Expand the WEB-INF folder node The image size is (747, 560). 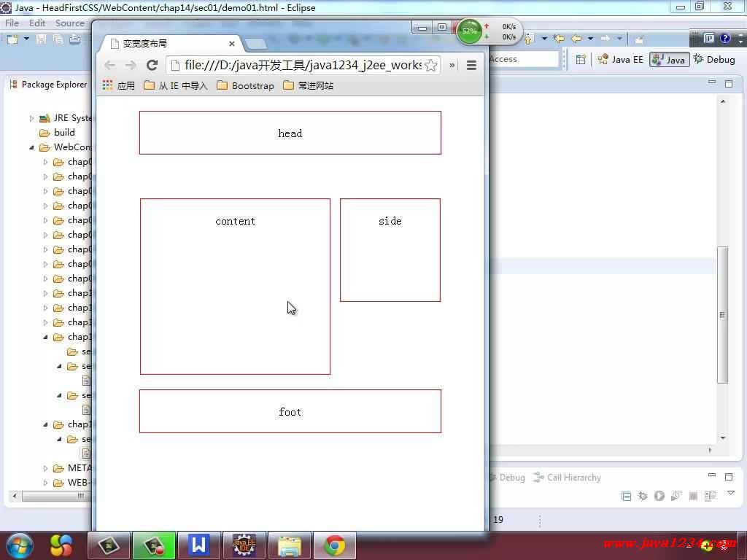click(45, 483)
